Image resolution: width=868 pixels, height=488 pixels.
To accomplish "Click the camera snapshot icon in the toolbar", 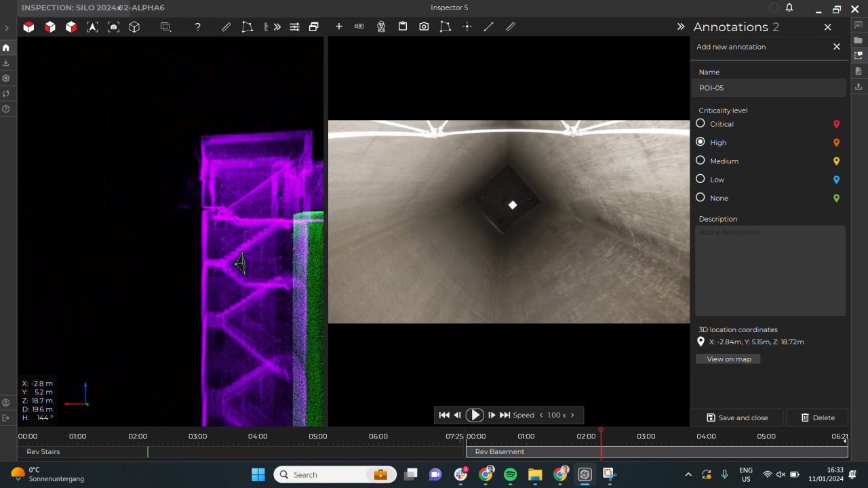I will click(424, 26).
